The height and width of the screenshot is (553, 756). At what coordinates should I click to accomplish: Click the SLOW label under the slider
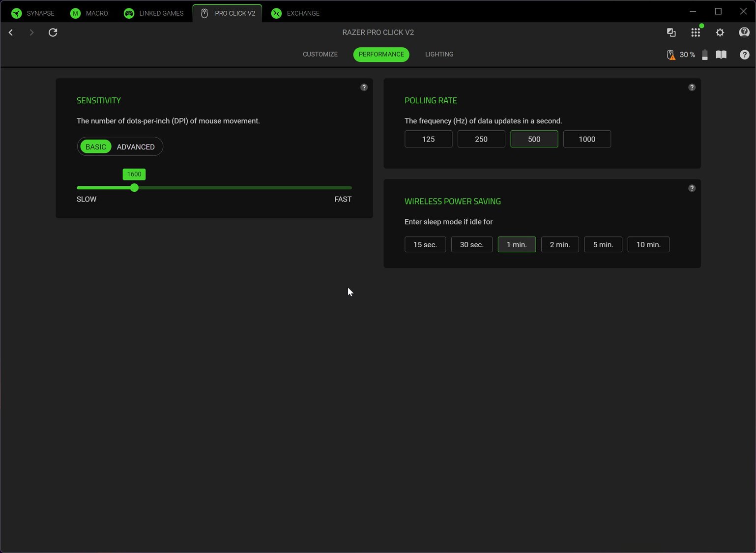pos(87,200)
